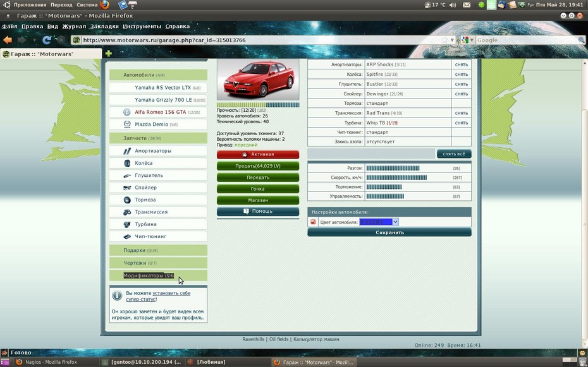
Task: Click the mail envelope icon in top panel
Action: coord(467,5)
